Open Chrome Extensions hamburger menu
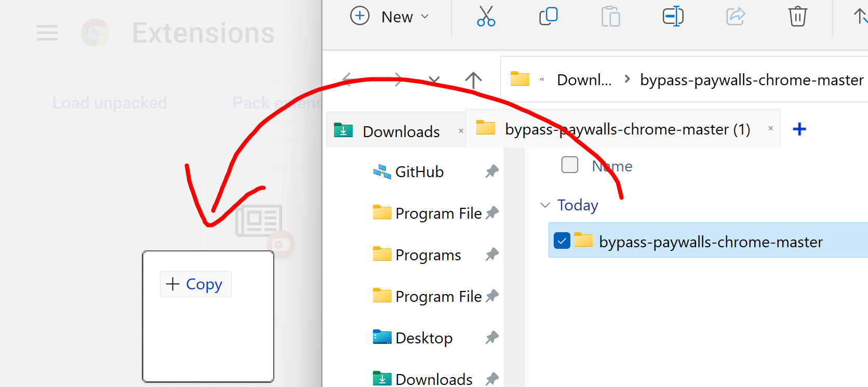Image resolution: width=868 pixels, height=387 pixels. (47, 33)
